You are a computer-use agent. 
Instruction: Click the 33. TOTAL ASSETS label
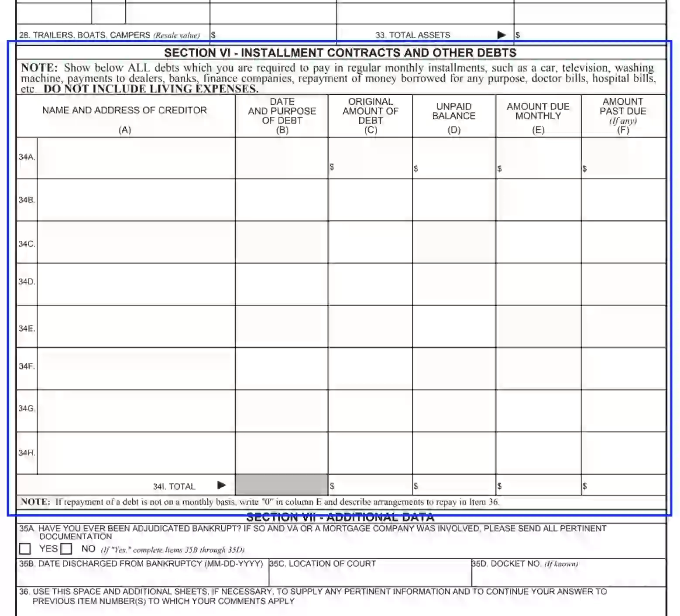click(x=412, y=35)
